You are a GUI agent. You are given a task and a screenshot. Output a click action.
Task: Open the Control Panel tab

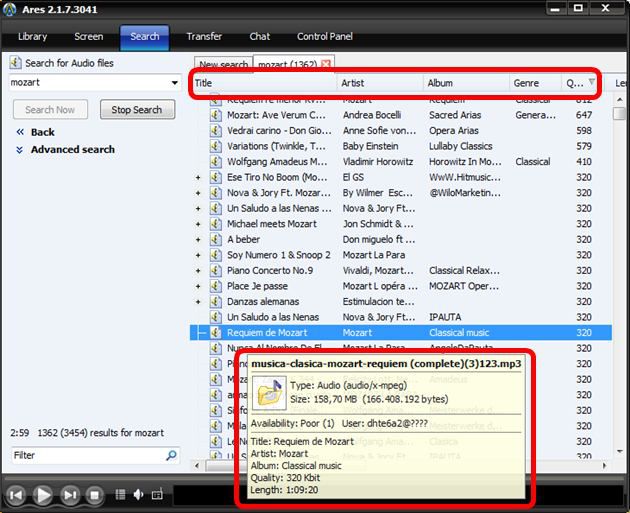click(x=325, y=37)
